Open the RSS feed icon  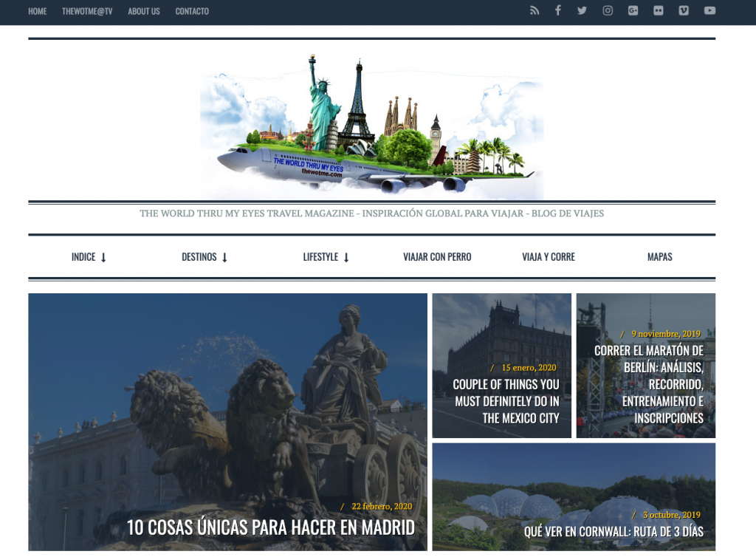[535, 11]
